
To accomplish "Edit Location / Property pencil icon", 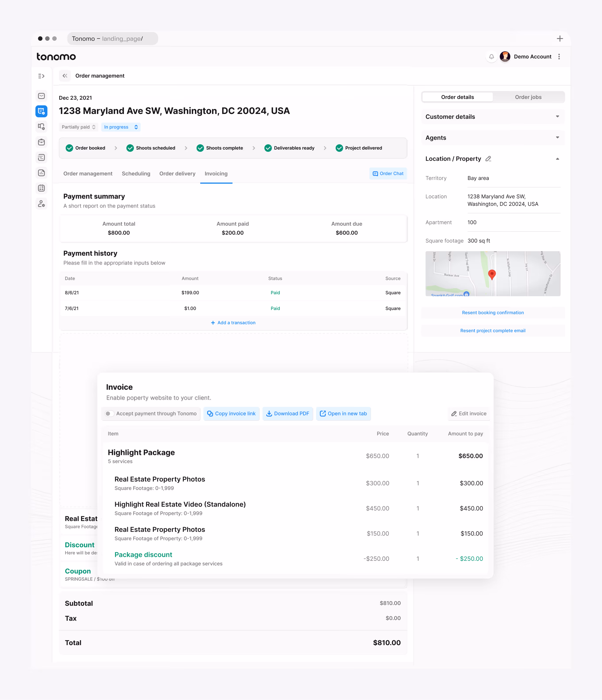I will pyautogui.click(x=488, y=159).
